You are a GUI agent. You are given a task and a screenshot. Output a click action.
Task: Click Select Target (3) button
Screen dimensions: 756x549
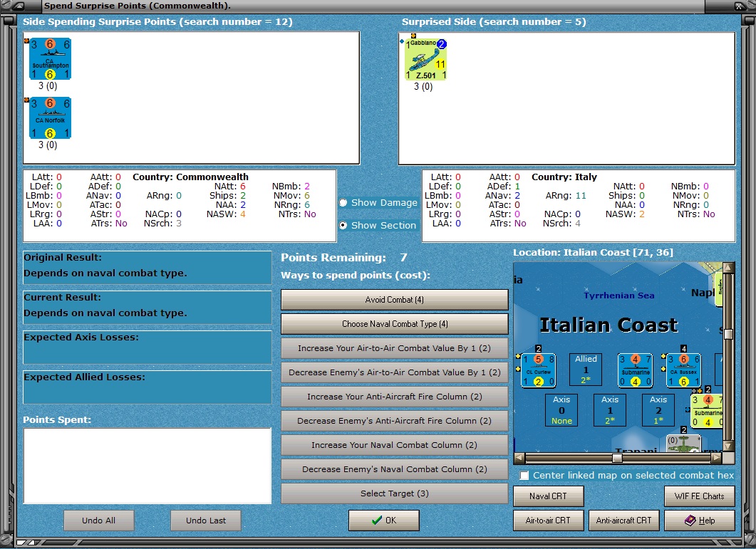[395, 493]
